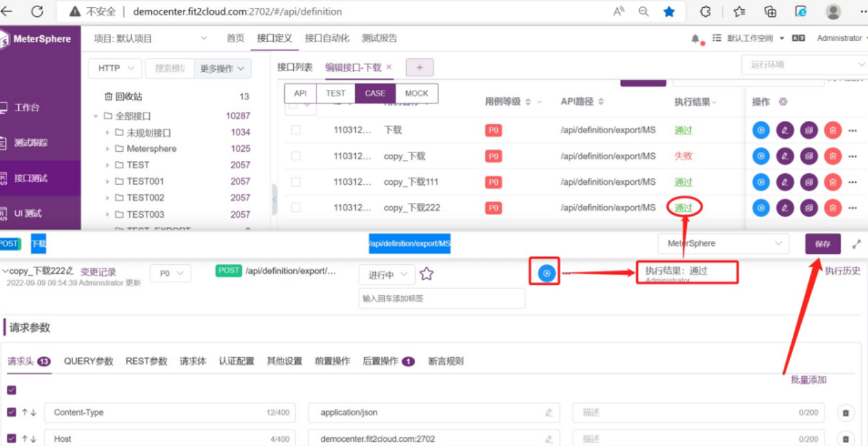The image size is (868, 446).
Task: Select the API tab
Action: (300, 94)
